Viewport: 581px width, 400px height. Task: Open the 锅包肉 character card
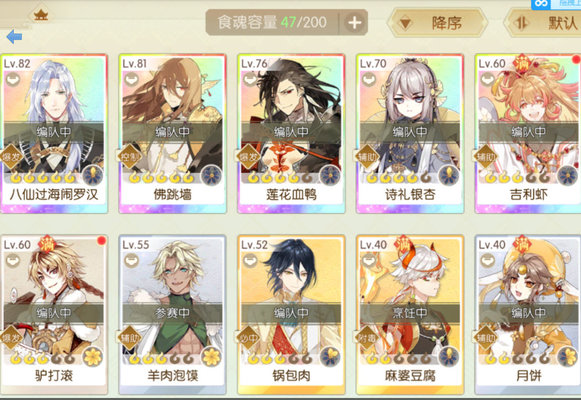pos(291,315)
